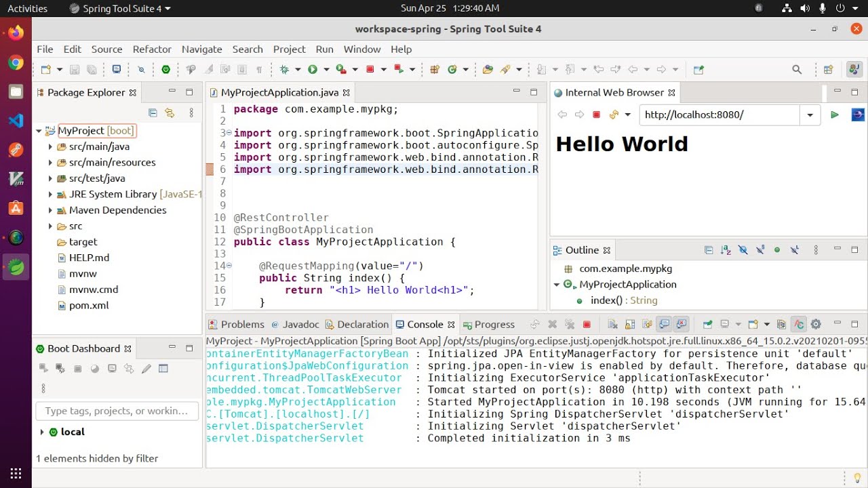
Task: Click the Open Perspective icon
Action: [828, 69]
